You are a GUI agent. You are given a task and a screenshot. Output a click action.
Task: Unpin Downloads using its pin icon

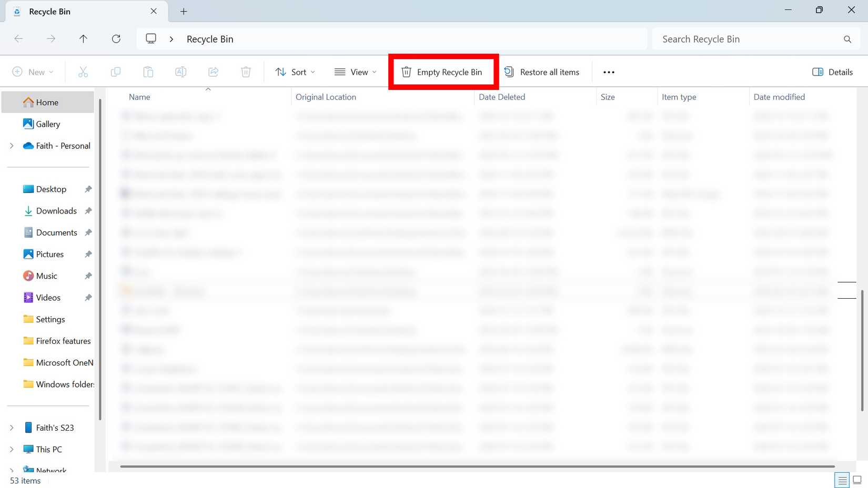pyautogui.click(x=88, y=211)
